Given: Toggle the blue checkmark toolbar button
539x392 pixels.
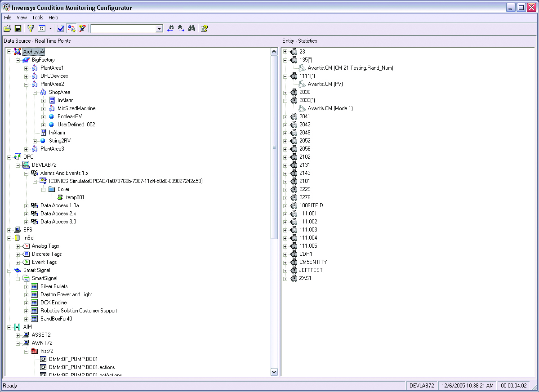Looking at the screenshot, I should pos(61,28).
